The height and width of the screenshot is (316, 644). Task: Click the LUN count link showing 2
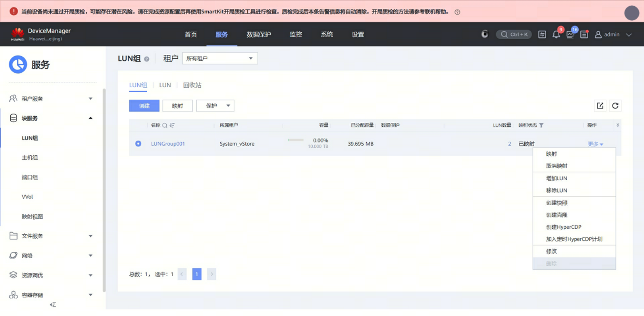[509, 144]
